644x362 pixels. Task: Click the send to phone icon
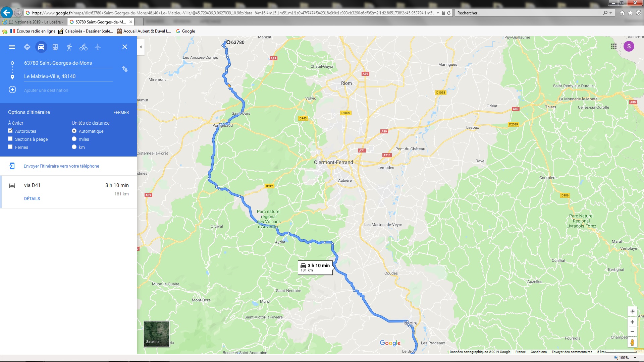12,166
